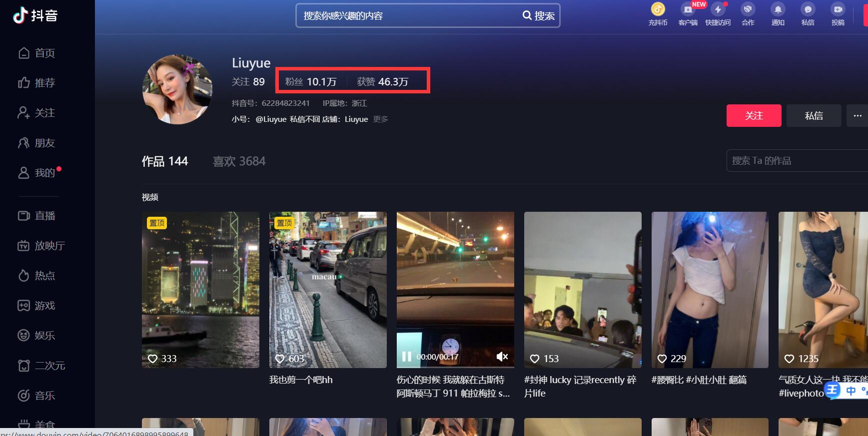This screenshot has height=436, width=868.
Task: Open 快捷访问 lightning icon
Action: tap(718, 9)
